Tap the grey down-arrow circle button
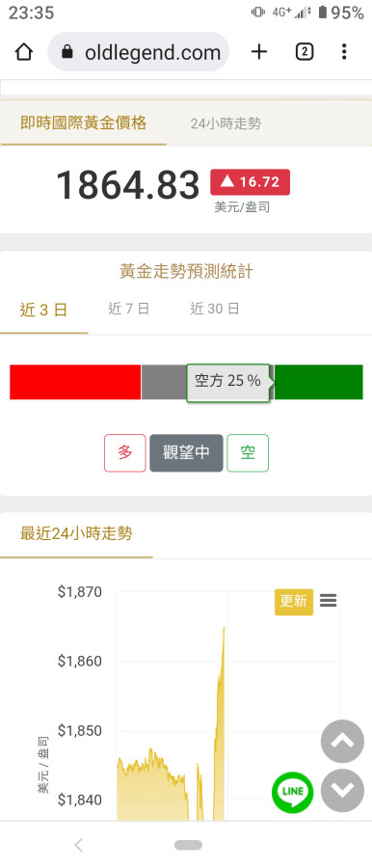The image size is (372, 868). [343, 791]
